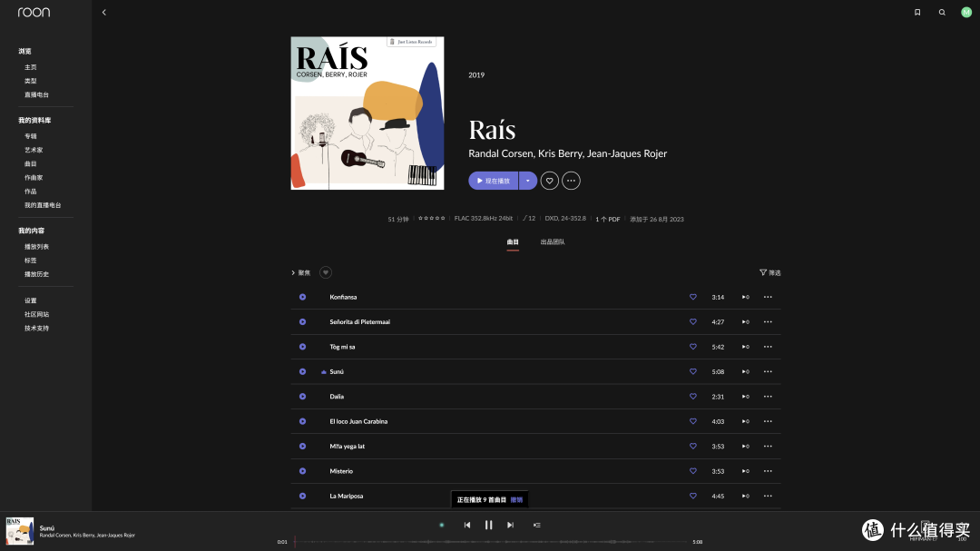Toggle favorite heart for Sunú
The height and width of the screenshot is (551, 980).
pyautogui.click(x=692, y=371)
